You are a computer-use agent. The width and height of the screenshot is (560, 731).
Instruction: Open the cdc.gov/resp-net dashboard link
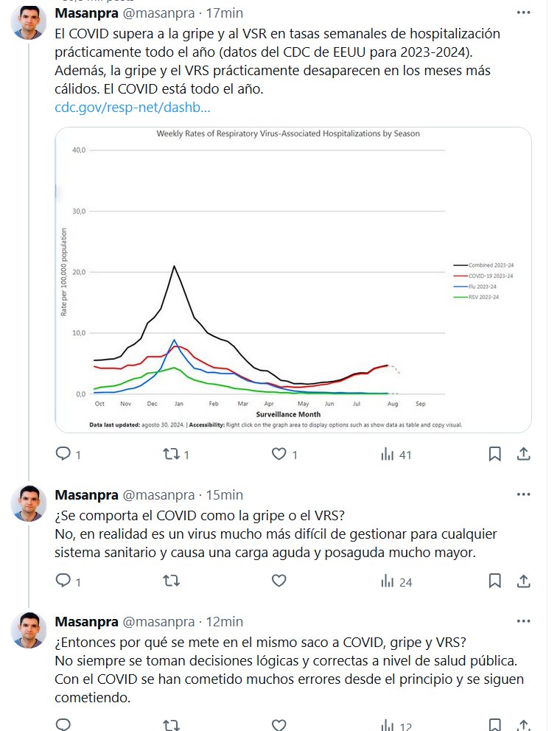(133, 108)
